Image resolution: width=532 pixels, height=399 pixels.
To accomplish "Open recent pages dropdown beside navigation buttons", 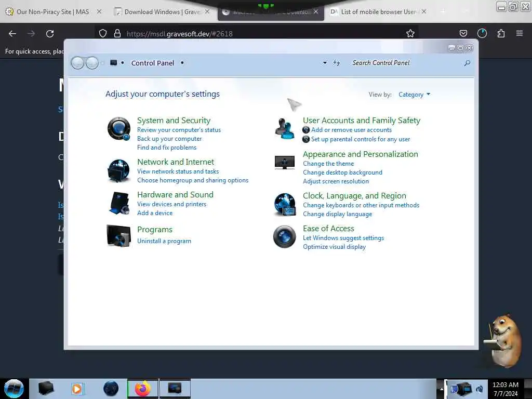I will coord(102,63).
